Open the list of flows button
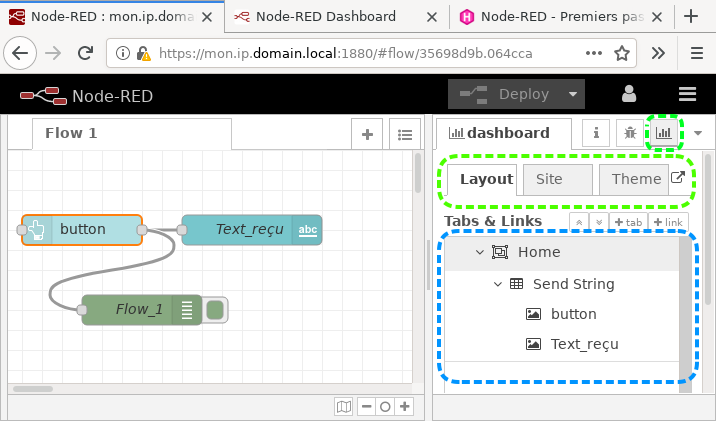The width and height of the screenshot is (716, 421). 405,134
